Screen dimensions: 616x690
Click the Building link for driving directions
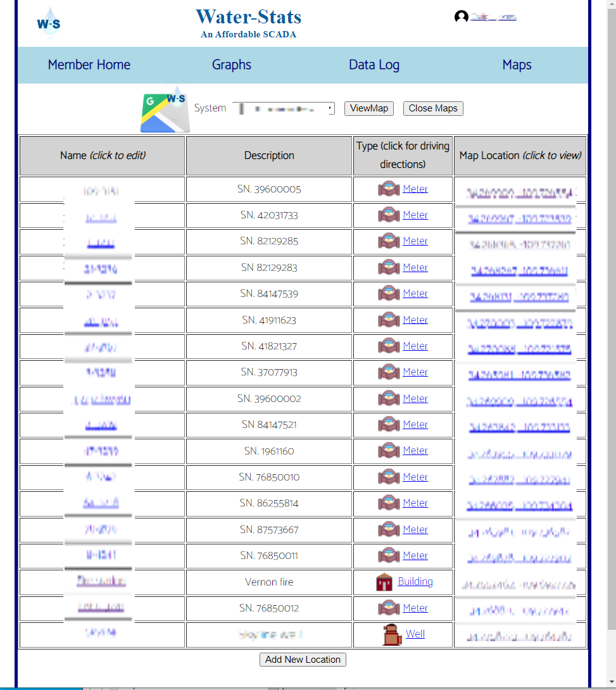415,582
